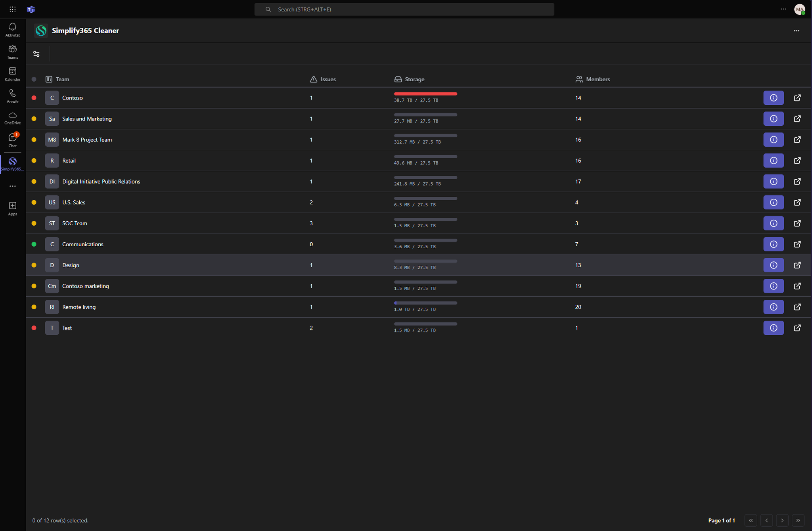Open Chat with unread badge
Screen dimensions: 812x531
tap(12, 140)
